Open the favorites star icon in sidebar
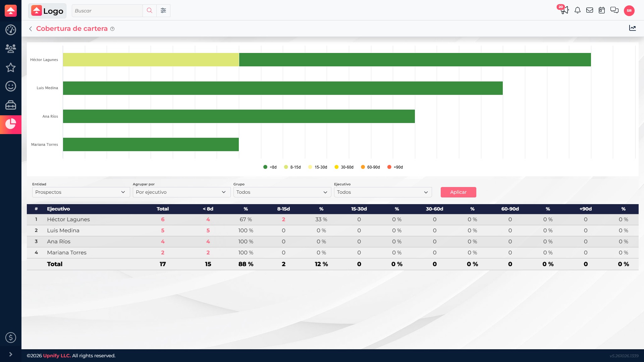644x362 pixels. 11,67
